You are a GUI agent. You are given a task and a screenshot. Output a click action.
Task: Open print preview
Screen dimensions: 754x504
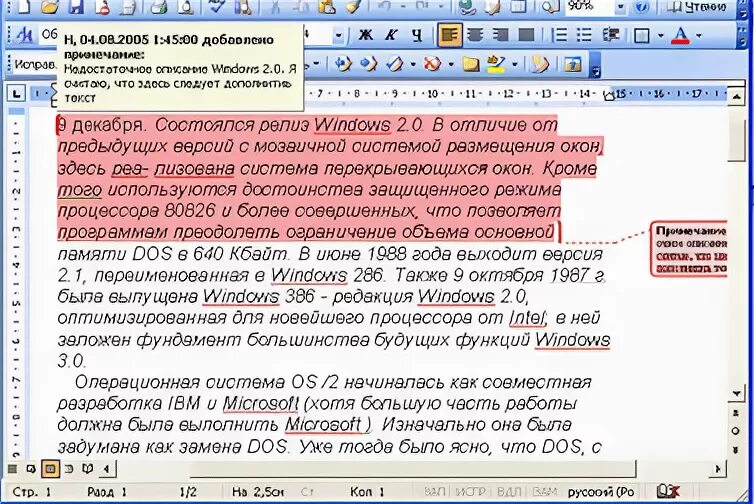click(184, 6)
